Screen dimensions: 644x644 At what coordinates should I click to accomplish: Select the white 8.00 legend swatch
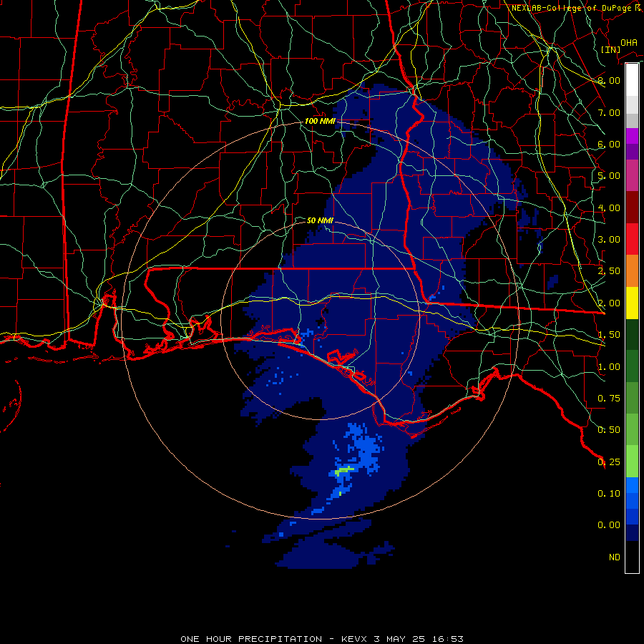pyautogui.click(x=632, y=80)
